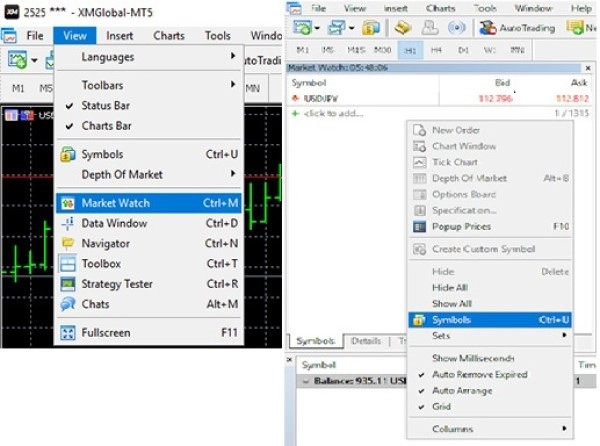Click Symbols dollar icon in right toolbar
600x446 pixels.
coord(371,28)
